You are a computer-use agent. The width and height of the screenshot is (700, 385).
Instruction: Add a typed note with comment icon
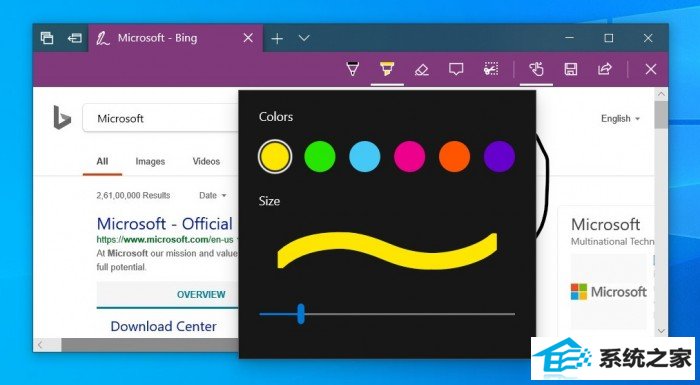click(456, 69)
